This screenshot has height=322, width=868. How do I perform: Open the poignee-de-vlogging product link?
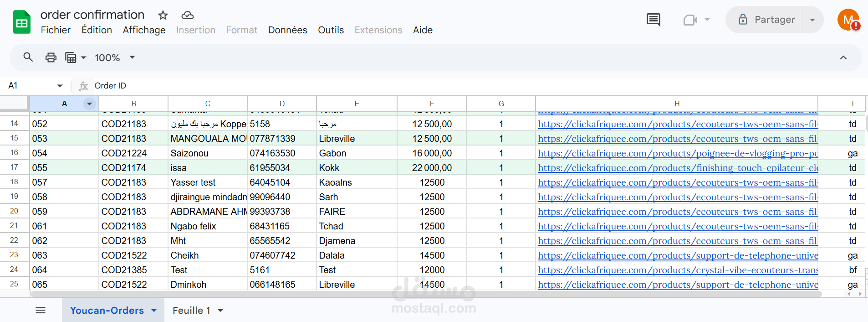coord(678,153)
